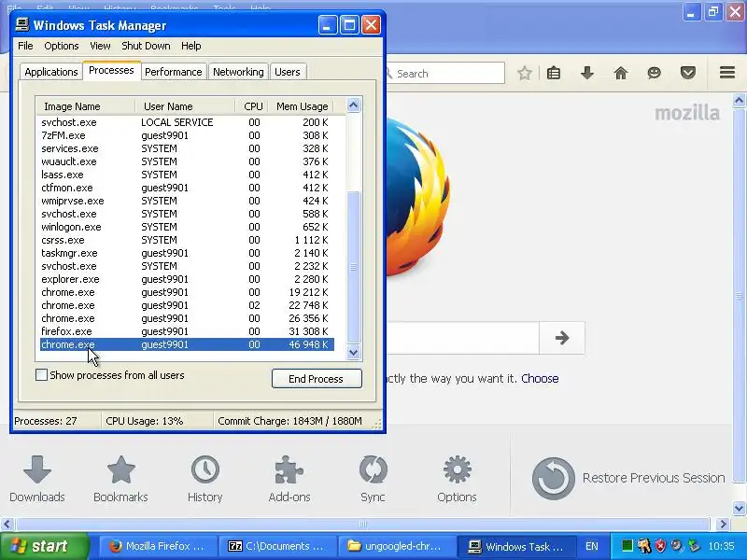
Task: Click the process list scrollbar thumb
Action: pyautogui.click(x=354, y=267)
